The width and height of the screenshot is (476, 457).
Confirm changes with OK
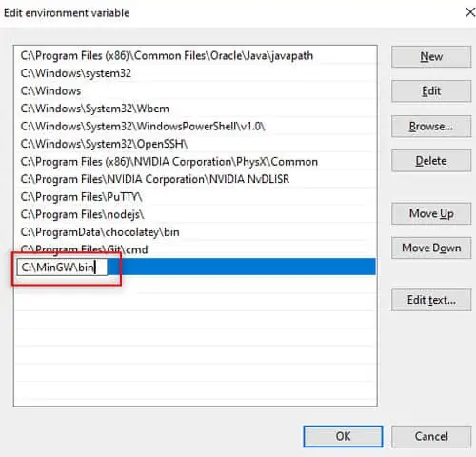(343, 436)
